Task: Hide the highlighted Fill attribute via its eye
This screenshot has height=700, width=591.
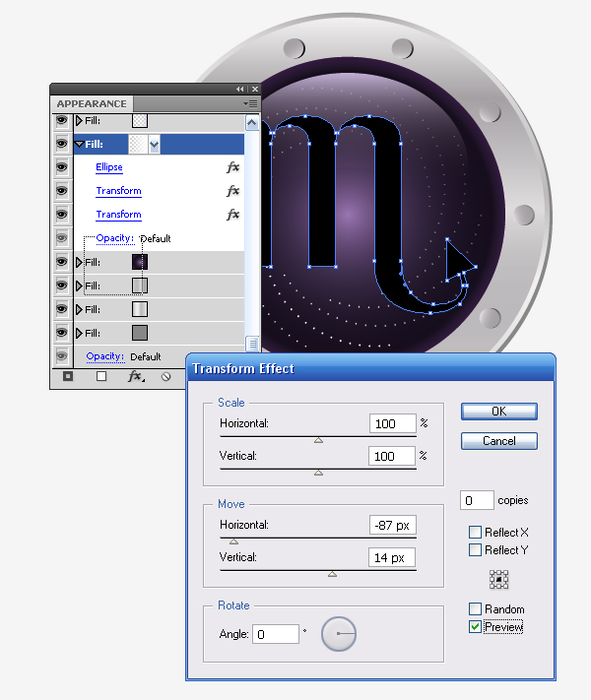Action: (x=62, y=144)
